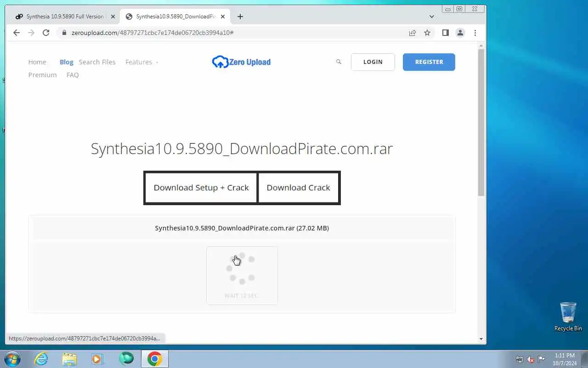588x368 pixels.
Task: Expand the Features dropdown menu
Action: pyautogui.click(x=141, y=62)
